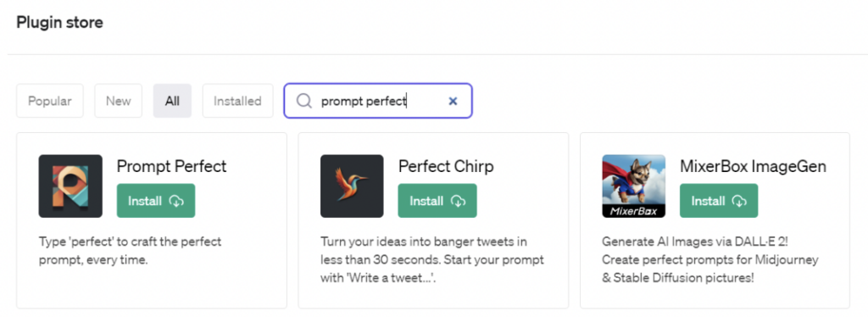
Task: Install the Prompt Perfect plugin
Action: click(156, 201)
